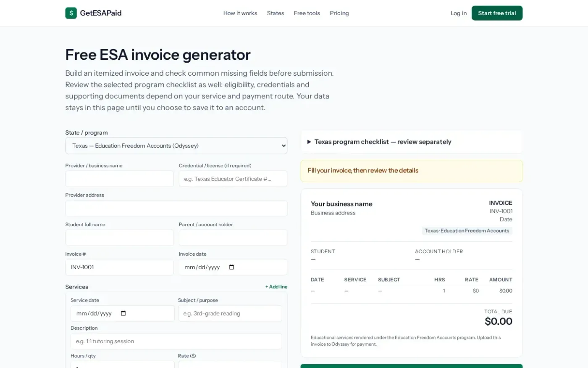Focus the Provider address field

pos(176,208)
